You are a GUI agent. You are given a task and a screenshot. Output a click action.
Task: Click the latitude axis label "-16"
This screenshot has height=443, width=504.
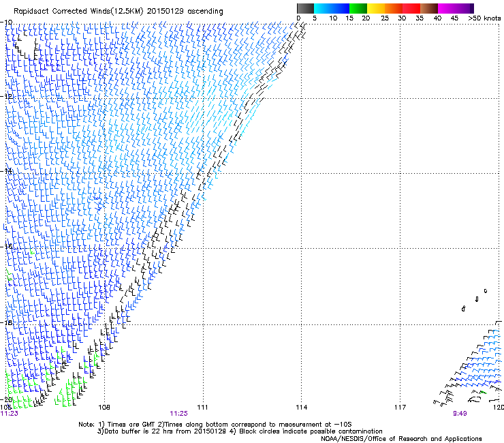pos(7,246)
